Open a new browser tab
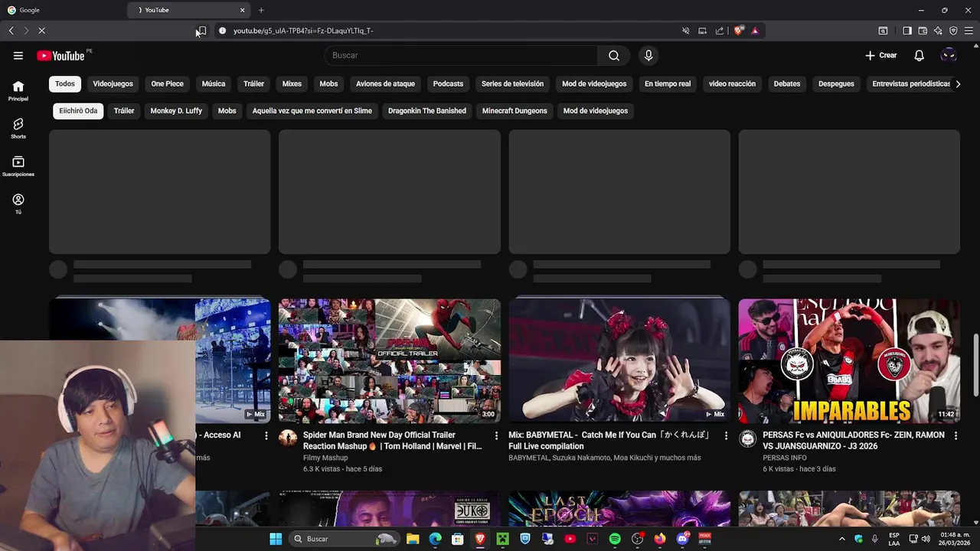 coord(261,10)
